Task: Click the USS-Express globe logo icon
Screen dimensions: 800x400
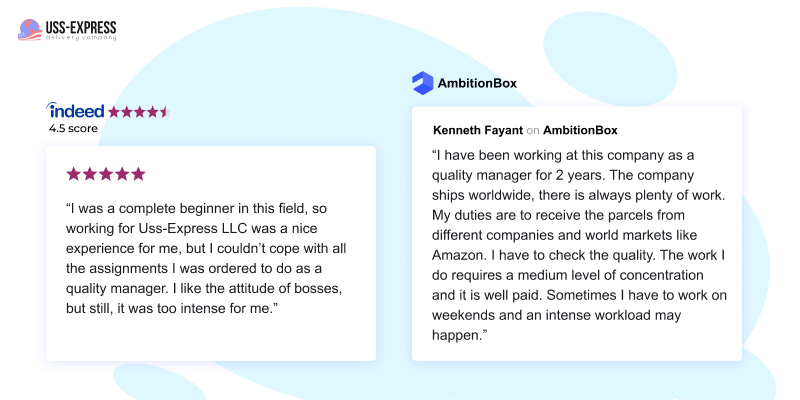Action: point(30,30)
